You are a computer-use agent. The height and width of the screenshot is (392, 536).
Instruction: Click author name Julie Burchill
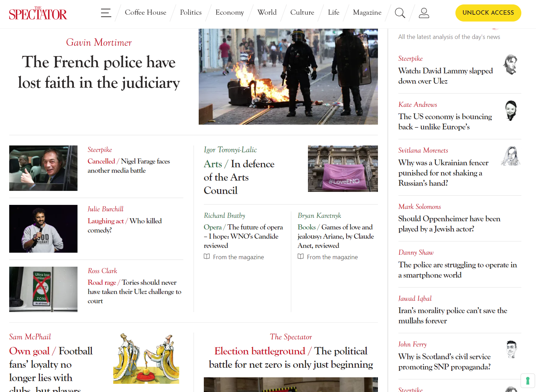click(105, 209)
